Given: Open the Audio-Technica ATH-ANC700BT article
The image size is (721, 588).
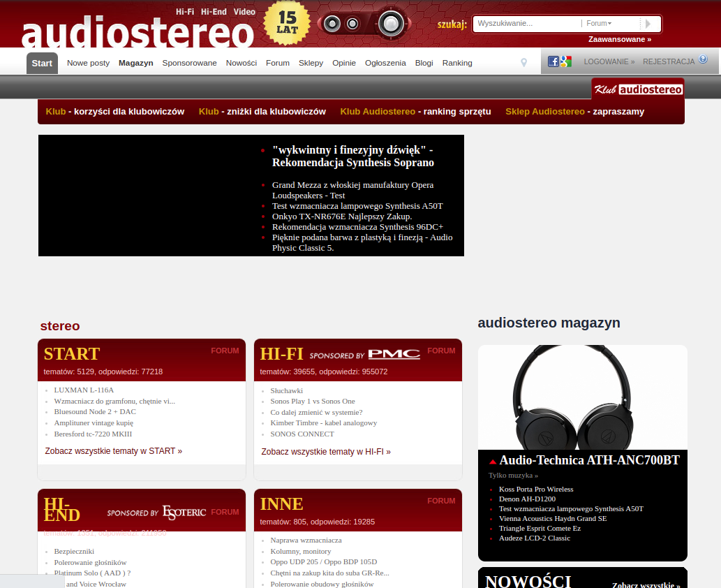Looking at the screenshot, I should click(590, 460).
